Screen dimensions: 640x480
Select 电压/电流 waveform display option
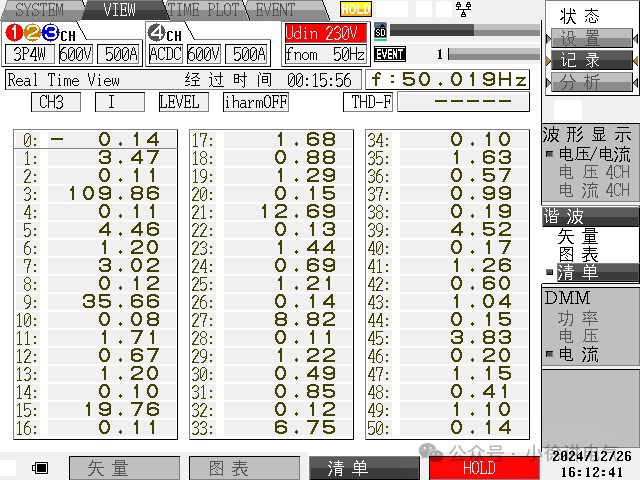tap(592, 155)
